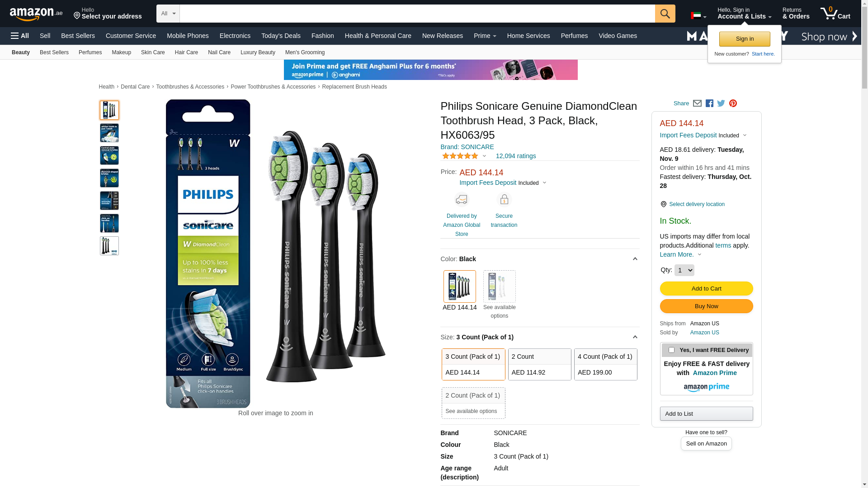Open the UAE flag country selector

point(698,16)
